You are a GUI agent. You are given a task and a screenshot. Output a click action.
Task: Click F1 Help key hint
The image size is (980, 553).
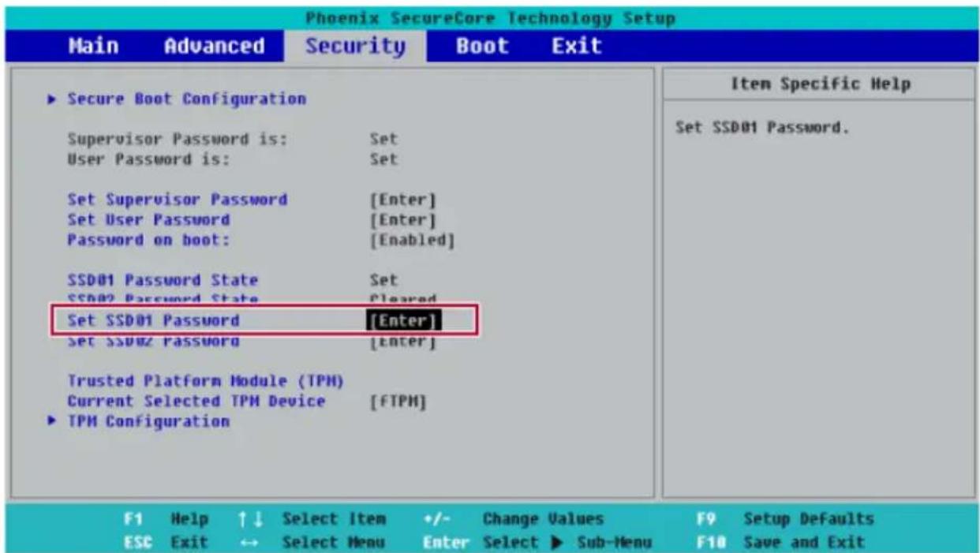pos(167,520)
